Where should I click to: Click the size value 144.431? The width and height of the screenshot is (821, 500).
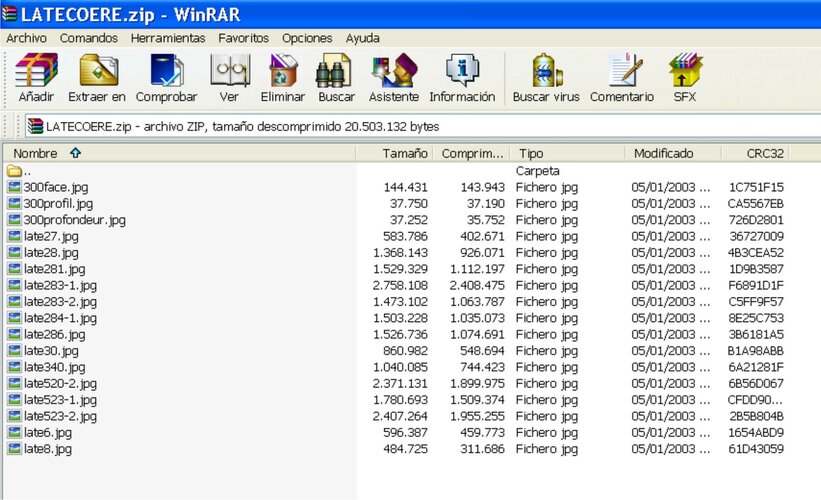[405, 187]
